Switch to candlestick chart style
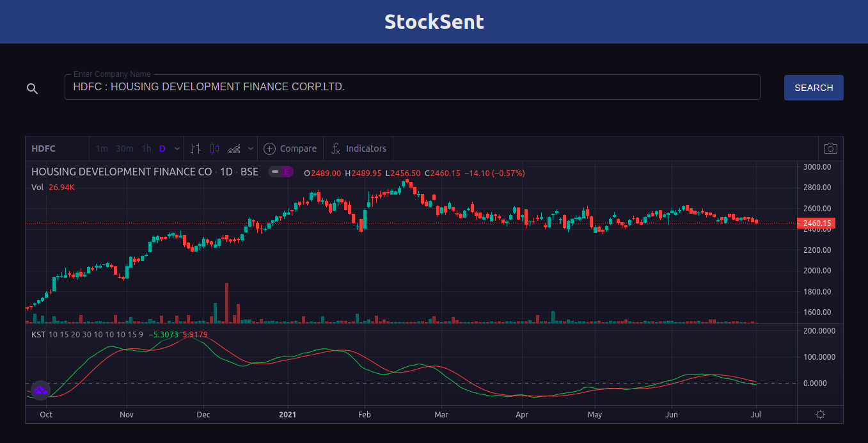 click(x=214, y=149)
